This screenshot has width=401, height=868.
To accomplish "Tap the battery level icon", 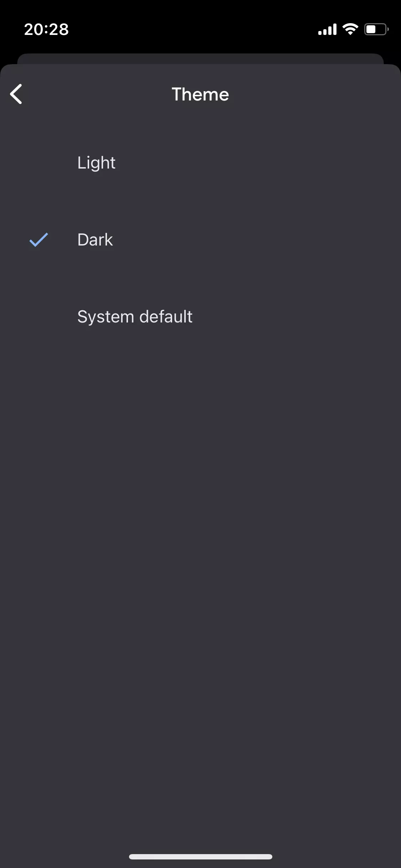I will 376,29.
